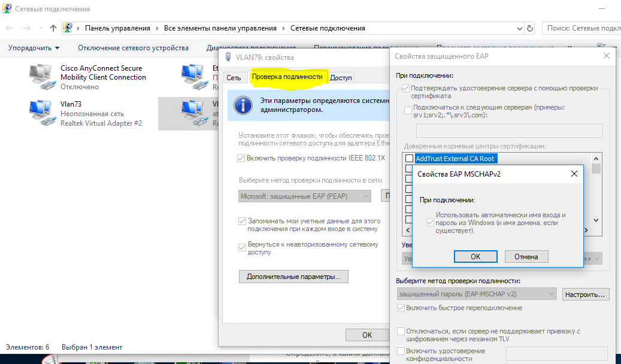Check the AddTrust External CA Root checkbox
This screenshot has width=621, height=364.
[x=409, y=159]
